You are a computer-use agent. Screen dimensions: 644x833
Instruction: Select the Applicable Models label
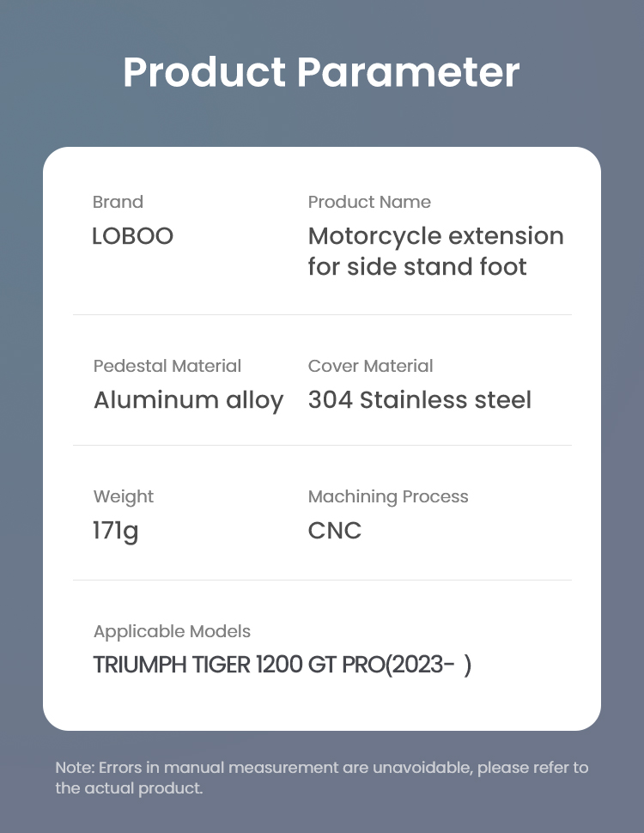point(172,632)
